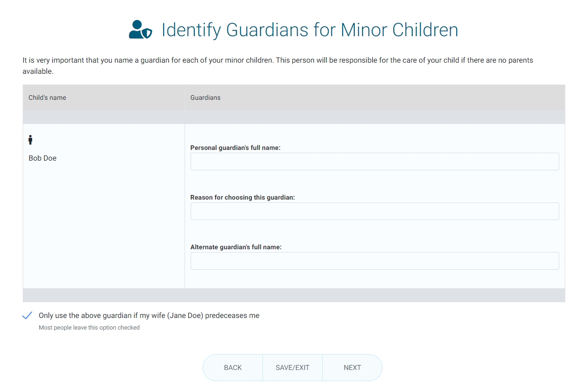This screenshot has height=389, width=588.
Task: Uncheck the predeceases-me guardian checkmark
Action: [x=27, y=316]
